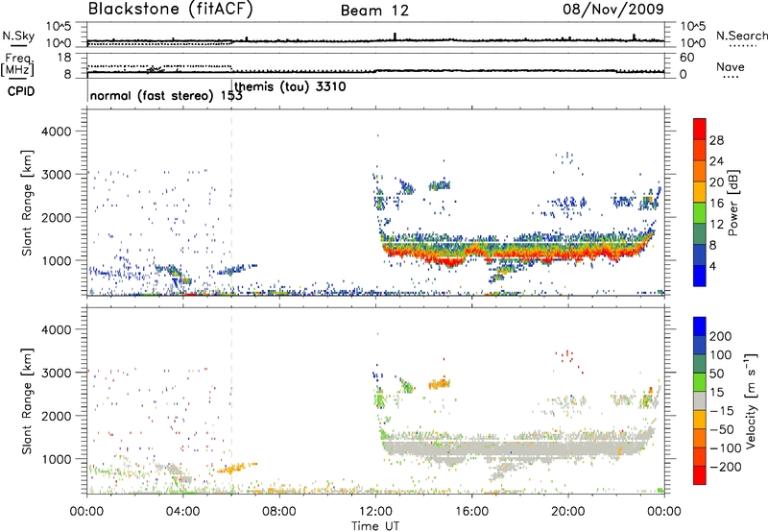This screenshot has height=532, width=768.
Task: Pick the light green 12–16 dB Power segment
Action: pos(700,213)
